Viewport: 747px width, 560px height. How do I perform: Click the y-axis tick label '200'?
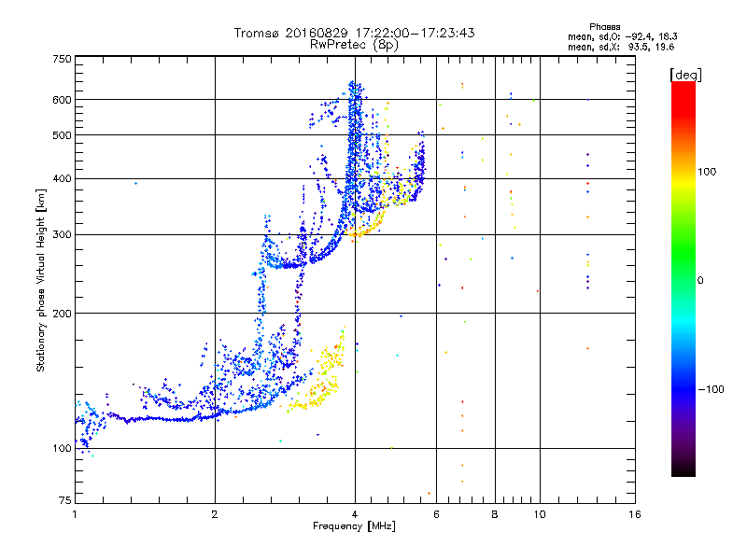pyautogui.click(x=62, y=314)
